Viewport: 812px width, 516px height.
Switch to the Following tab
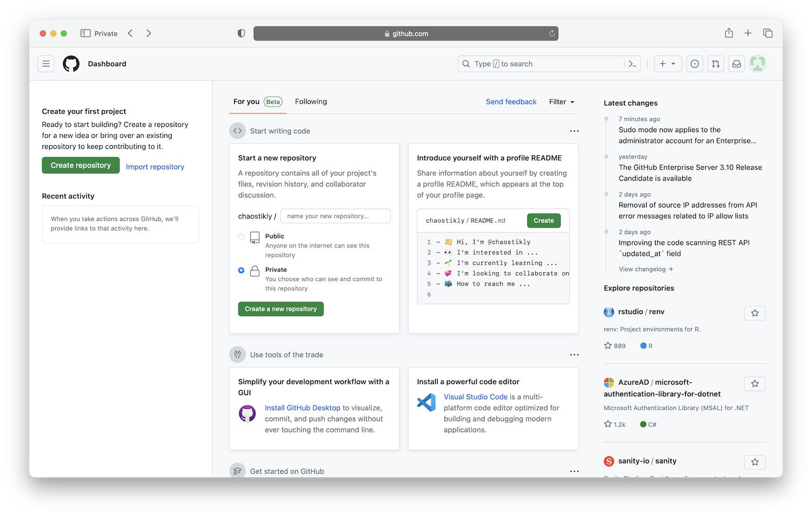(311, 102)
